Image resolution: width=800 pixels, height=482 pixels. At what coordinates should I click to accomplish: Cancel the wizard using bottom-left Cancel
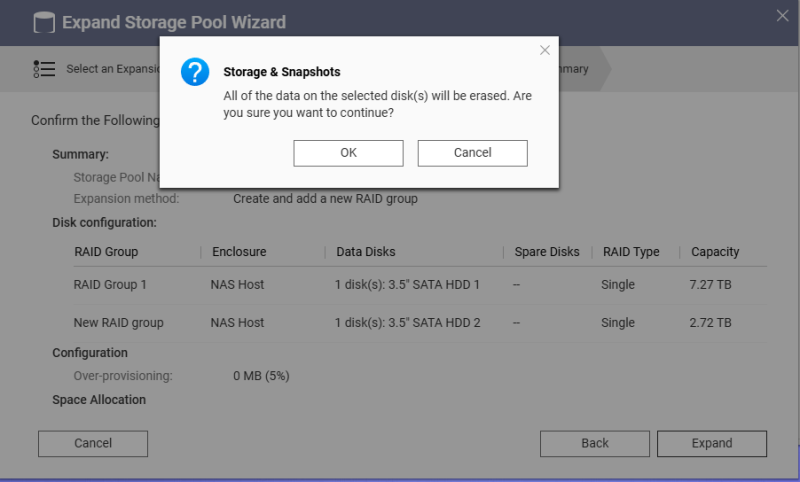point(93,443)
